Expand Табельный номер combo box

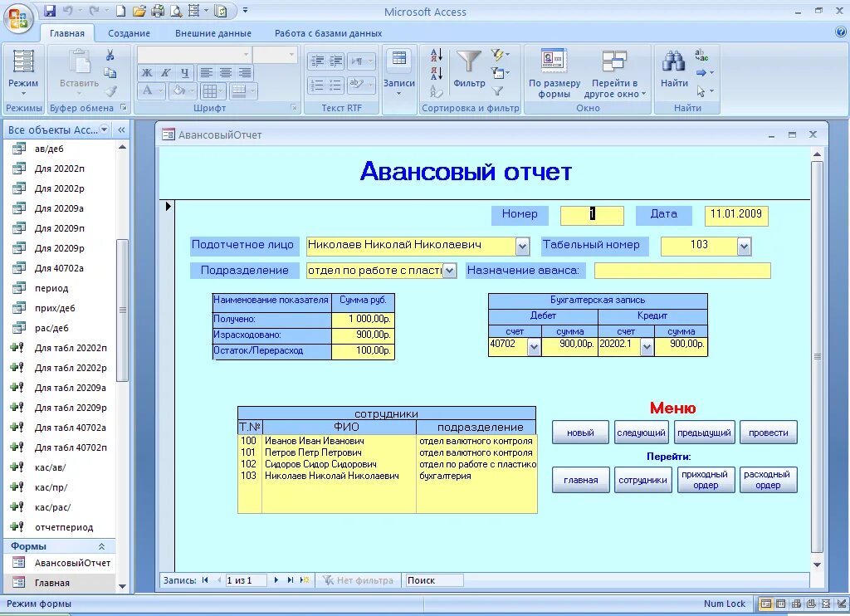click(745, 247)
